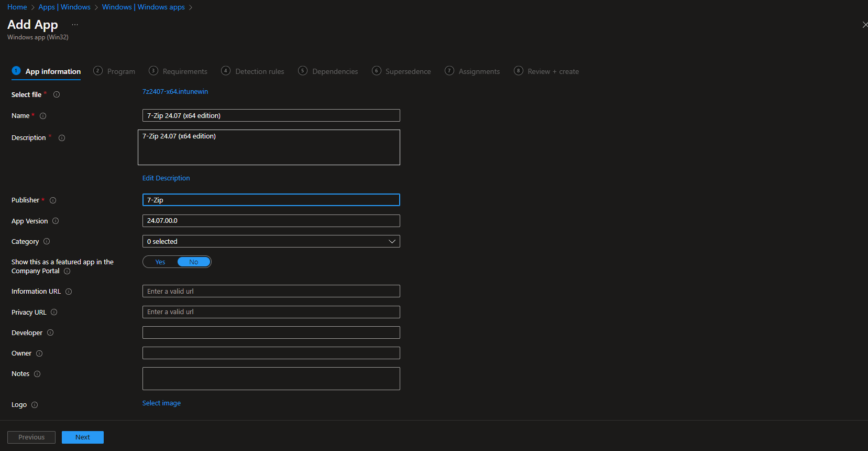The image size is (868, 451).
Task: Close the Add App pane
Action: [x=864, y=25]
